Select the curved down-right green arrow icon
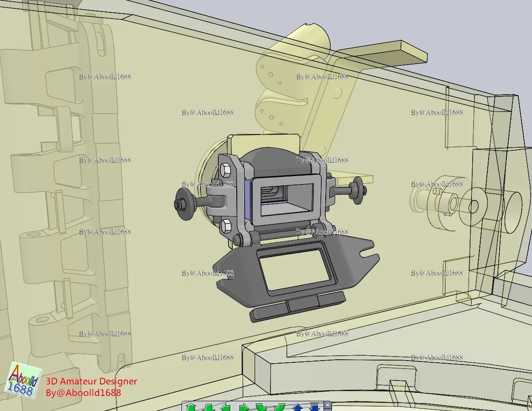This screenshot has height=411, width=532. [x=279, y=407]
